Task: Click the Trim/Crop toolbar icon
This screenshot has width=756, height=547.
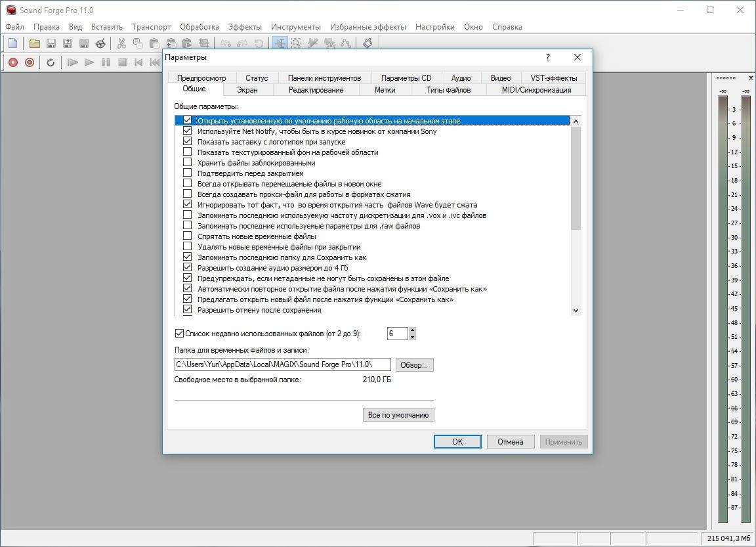Action: [203, 43]
